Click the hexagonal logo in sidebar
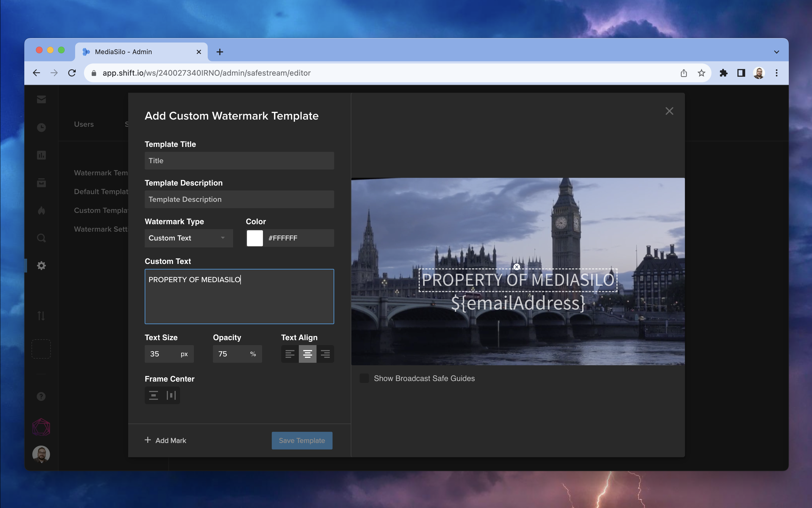Image resolution: width=812 pixels, height=508 pixels. (41, 427)
